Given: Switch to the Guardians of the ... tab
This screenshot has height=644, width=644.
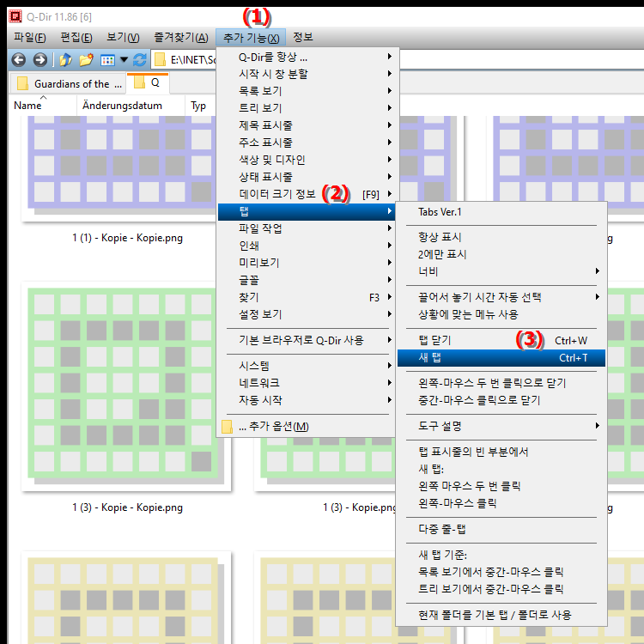Looking at the screenshot, I should pyautogui.click(x=68, y=84).
